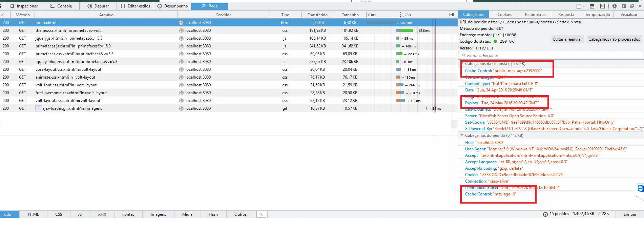Filter requests by Mídia
The width and height of the screenshot is (644, 231).
(x=187, y=214)
